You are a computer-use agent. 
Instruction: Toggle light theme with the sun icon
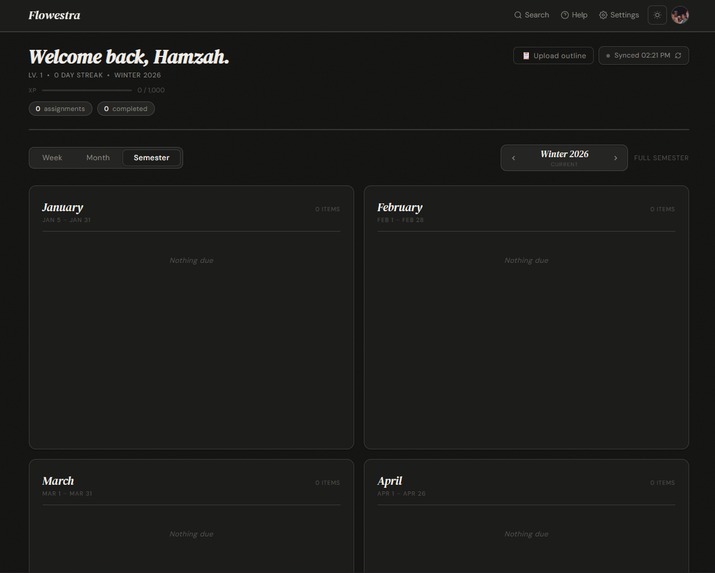click(x=657, y=15)
